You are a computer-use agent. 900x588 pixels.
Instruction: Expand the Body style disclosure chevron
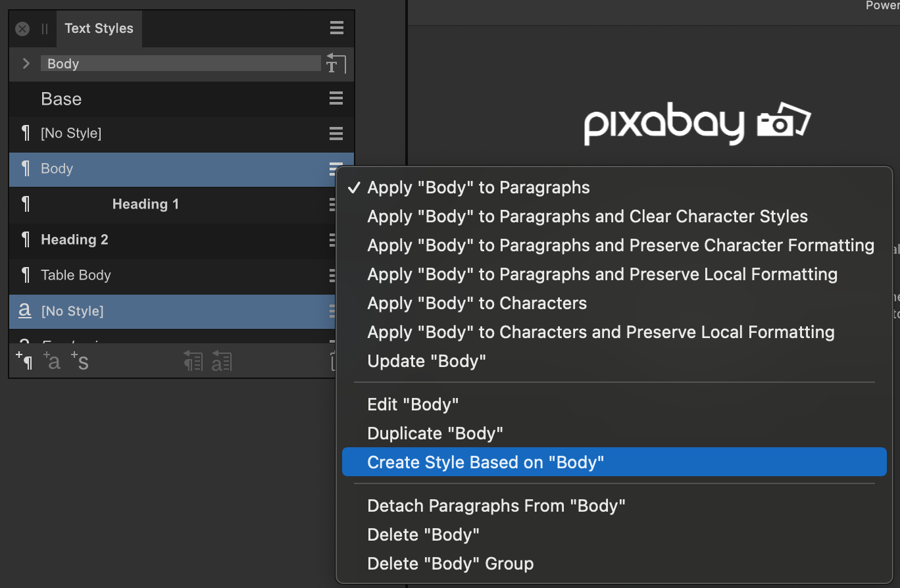pyautogui.click(x=25, y=64)
